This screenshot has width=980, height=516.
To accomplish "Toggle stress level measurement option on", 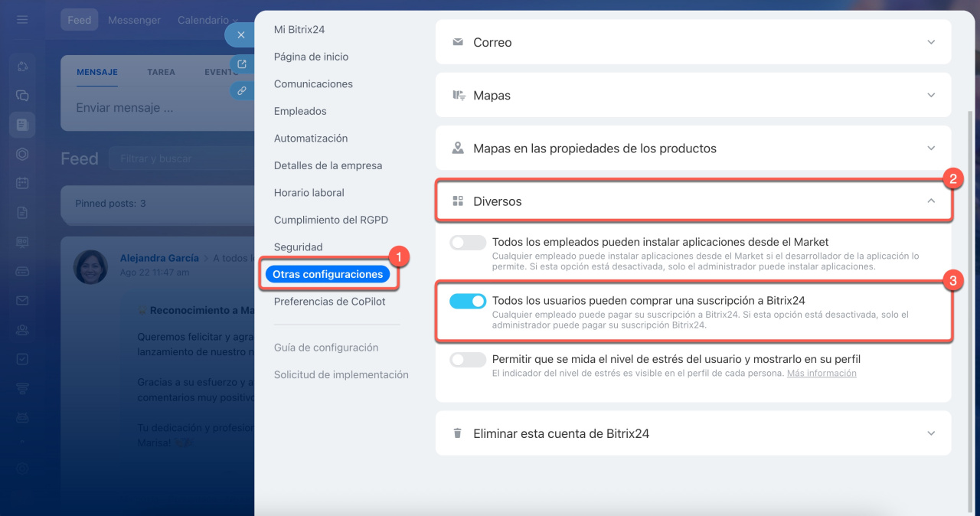I will coord(468,360).
